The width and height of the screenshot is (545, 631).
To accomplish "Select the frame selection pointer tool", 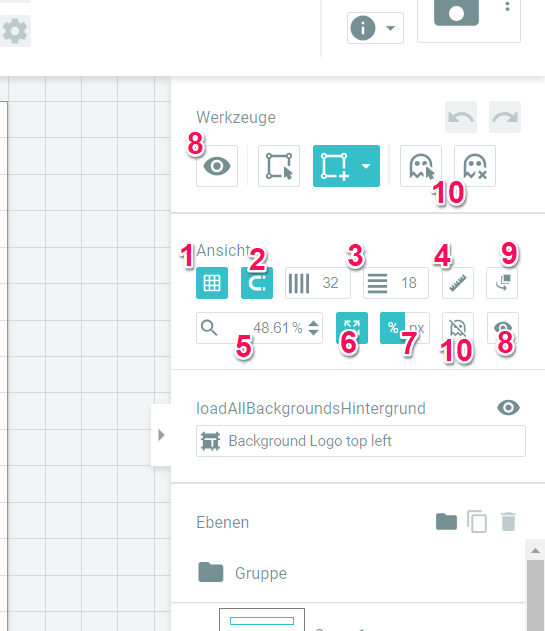I will (279, 166).
